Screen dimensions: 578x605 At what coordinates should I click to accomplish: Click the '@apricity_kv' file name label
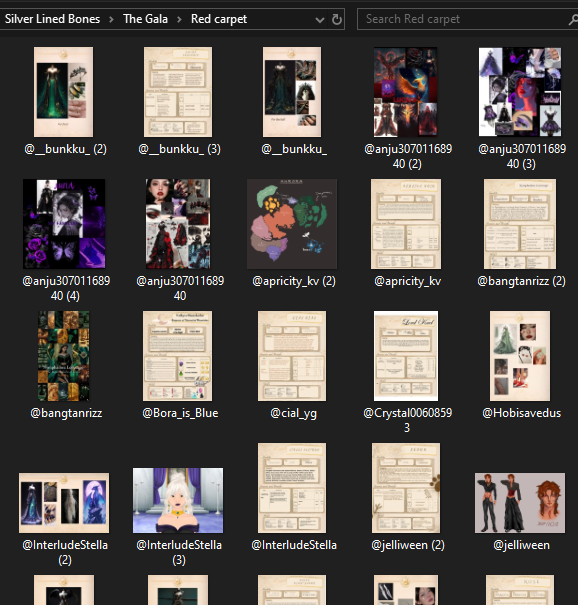[x=407, y=281]
